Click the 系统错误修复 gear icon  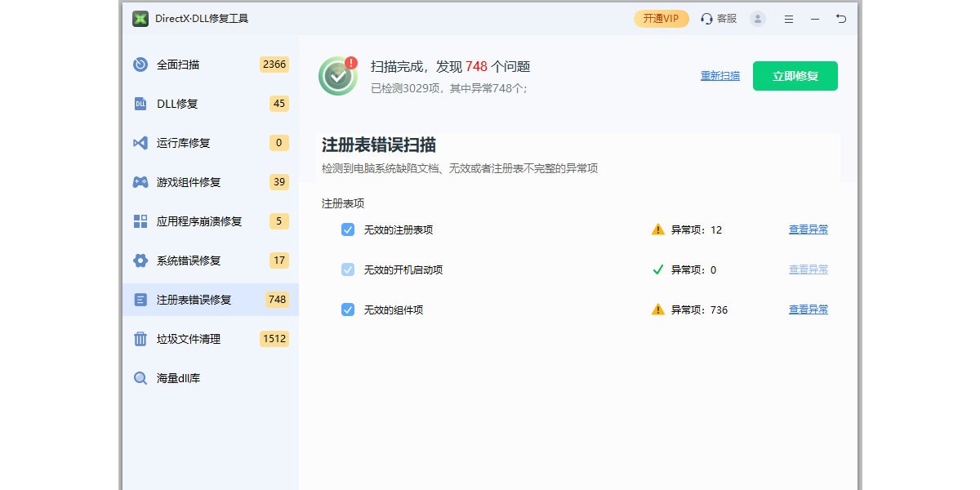[x=140, y=261]
